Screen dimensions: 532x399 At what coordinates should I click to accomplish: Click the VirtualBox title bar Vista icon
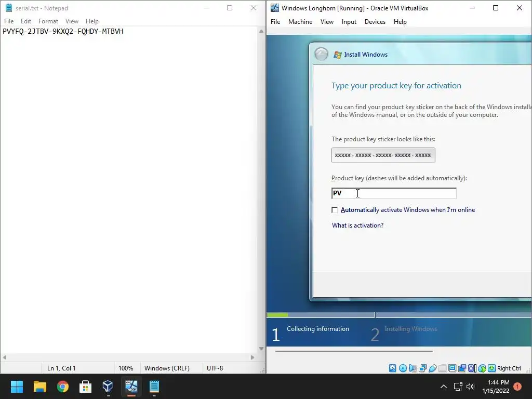click(275, 8)
